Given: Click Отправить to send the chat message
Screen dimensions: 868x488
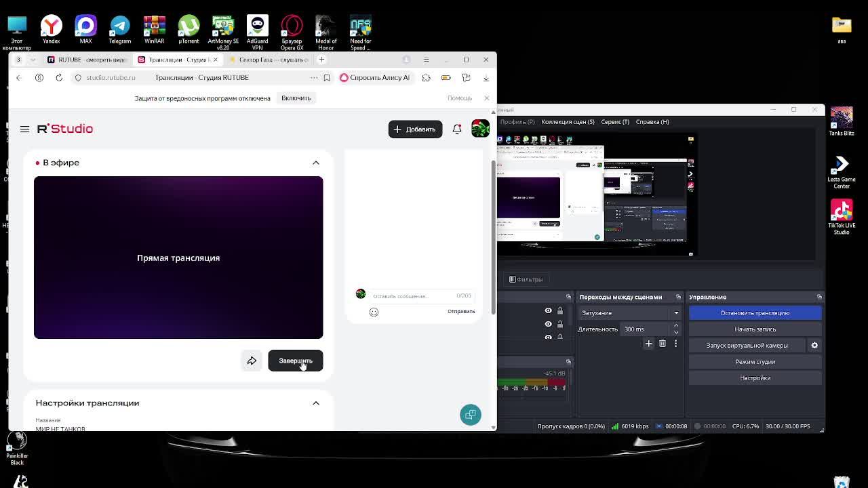Looking at the screenshot, I should pyautogui.click(x=461, y=312).
